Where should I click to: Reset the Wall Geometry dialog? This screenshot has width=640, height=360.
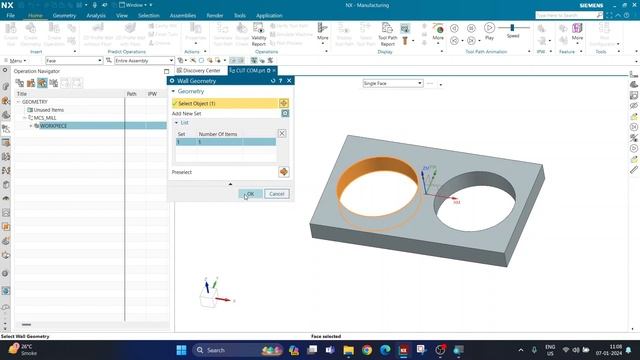(273, 81)
